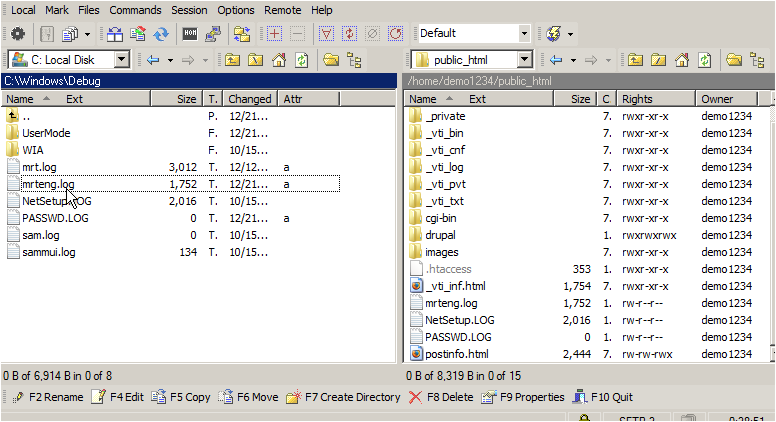Open the Remote menu
Screen dimensions: 776x422
tap(283, 10)
